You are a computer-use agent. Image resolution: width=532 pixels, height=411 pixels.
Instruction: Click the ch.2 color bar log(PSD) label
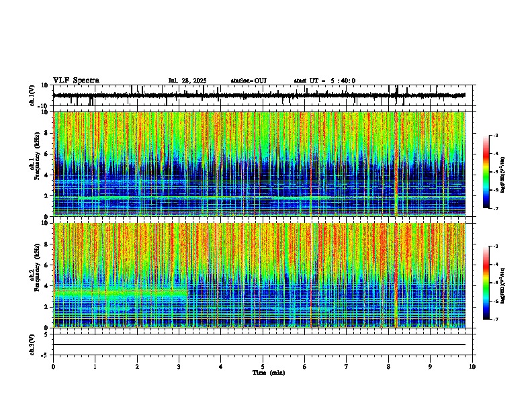(x=503, y=285)
